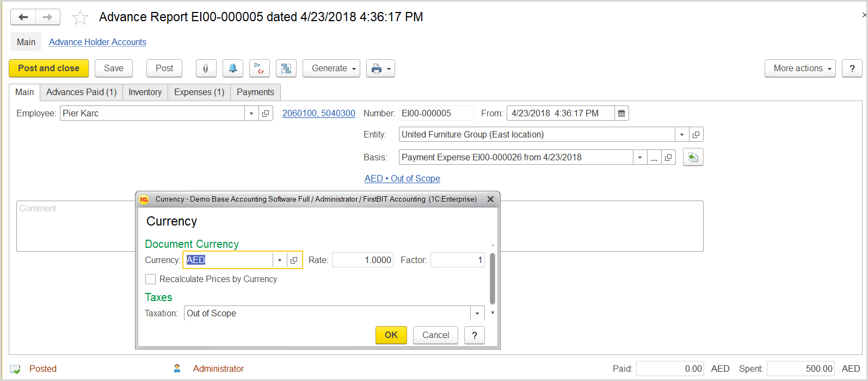Click into the Comment text field
Screen dimensions: 868x381
360,226
